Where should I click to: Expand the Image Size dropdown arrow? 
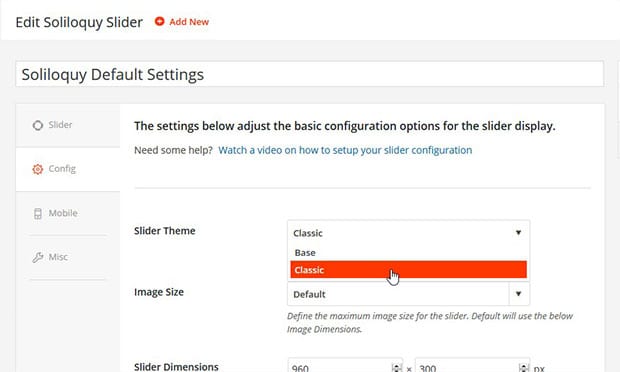[518, 294]
